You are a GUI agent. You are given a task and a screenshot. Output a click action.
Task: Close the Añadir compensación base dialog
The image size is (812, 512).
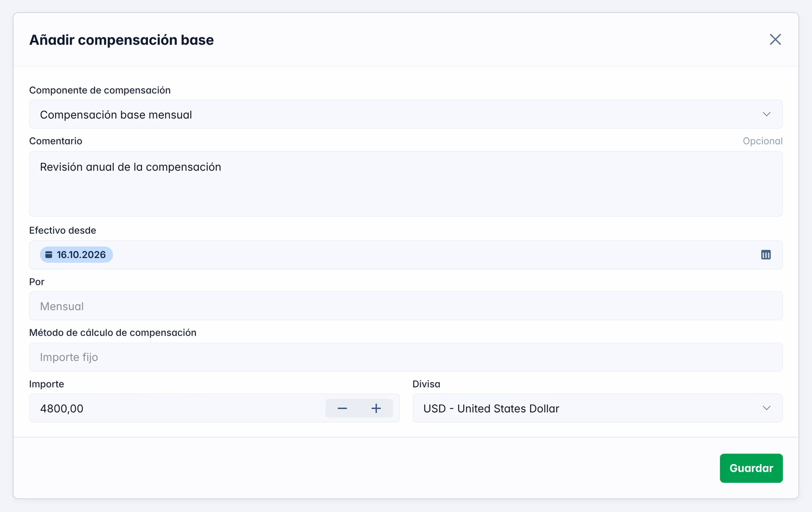[x=775, y=39]
